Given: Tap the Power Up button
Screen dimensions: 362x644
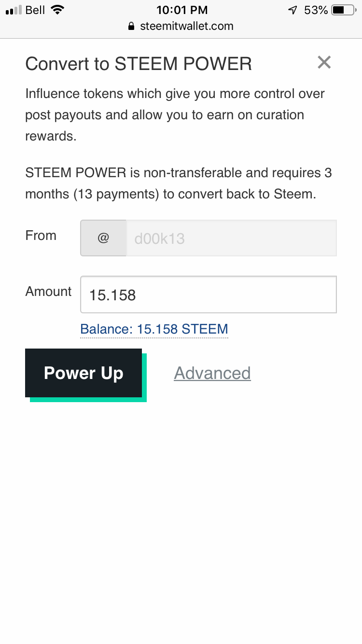Looking at the screenshot, I should coord(84,373).
